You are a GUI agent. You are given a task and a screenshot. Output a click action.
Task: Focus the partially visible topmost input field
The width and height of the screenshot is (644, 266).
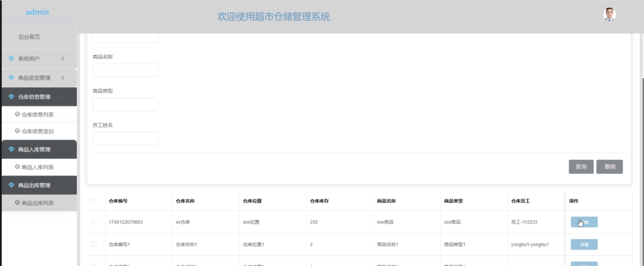point(125,38)
